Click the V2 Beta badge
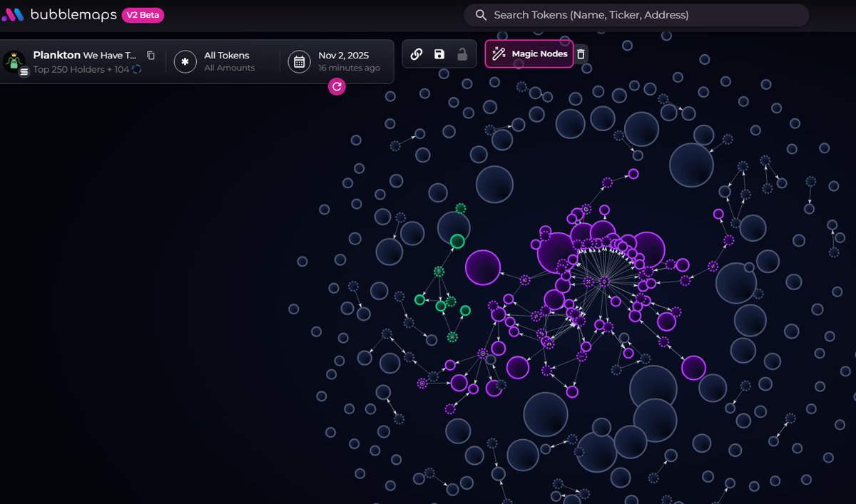 (x=143, y=15)
